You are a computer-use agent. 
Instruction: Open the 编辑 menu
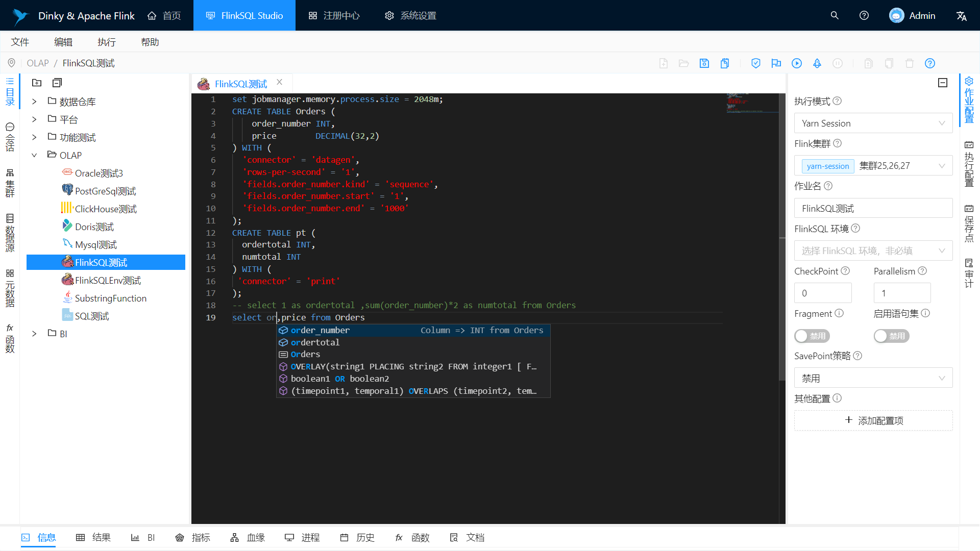63,42
